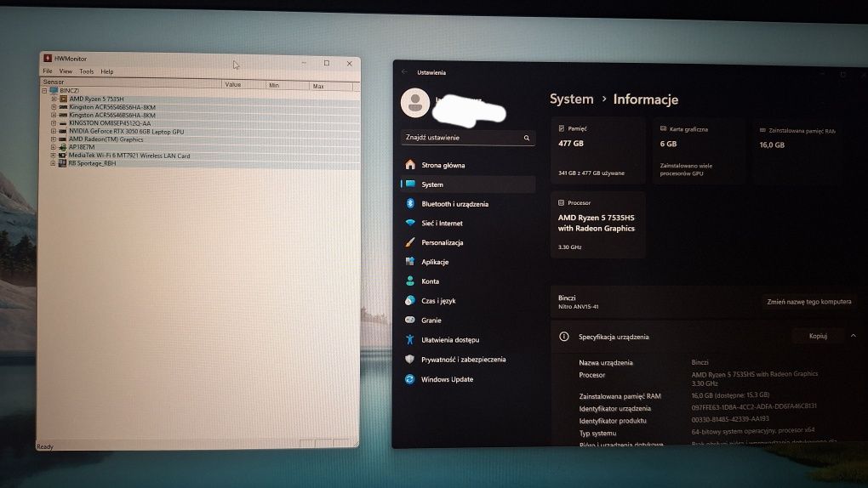Click the BINCZI computer icon
This screenshot has width=868, height=488.
[x=54, y=90]
